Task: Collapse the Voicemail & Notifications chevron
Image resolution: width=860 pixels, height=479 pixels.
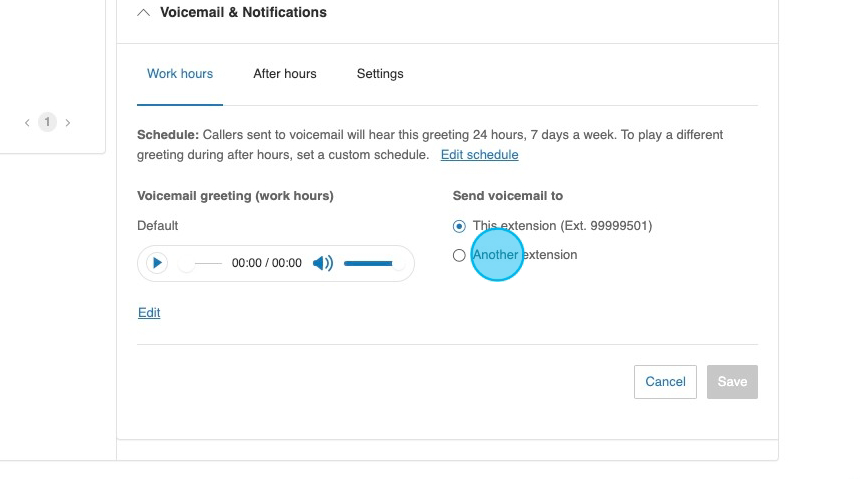Action: coord(143,13)
